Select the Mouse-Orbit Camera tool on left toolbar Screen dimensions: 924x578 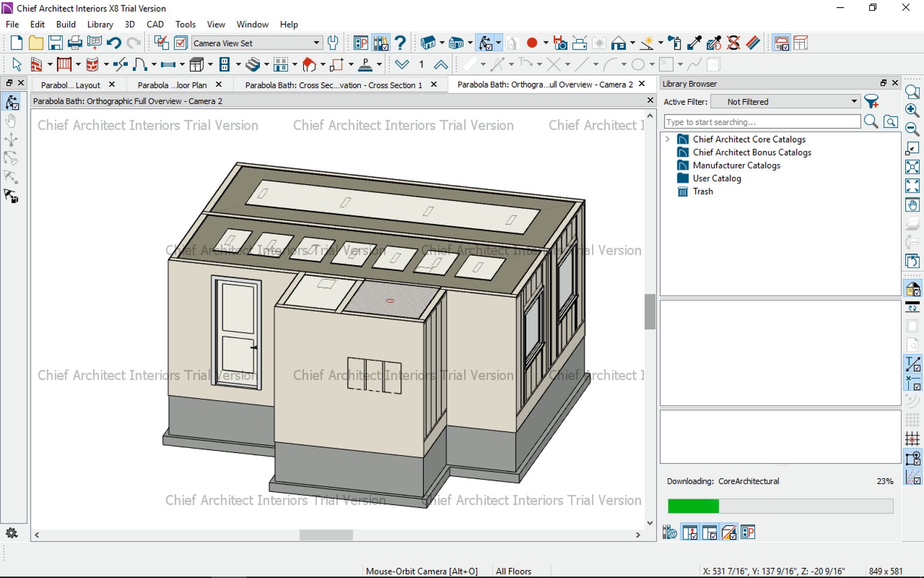[x=12, y=102]
